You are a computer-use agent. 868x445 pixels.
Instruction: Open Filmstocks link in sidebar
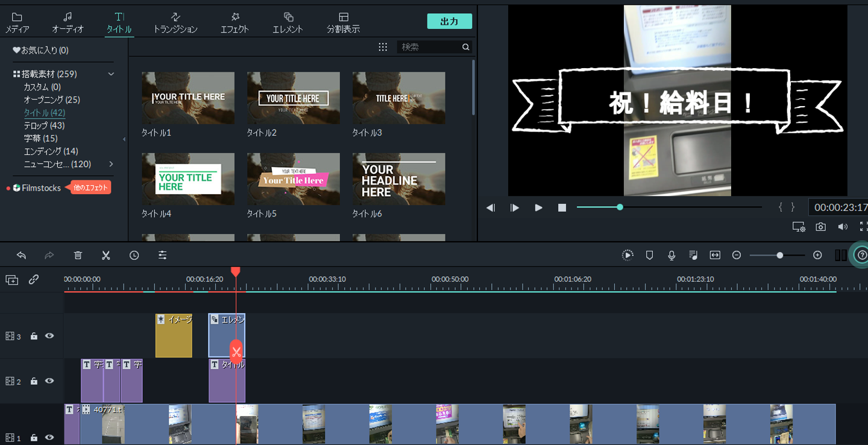pyautogui.click(x=41, y=188)
